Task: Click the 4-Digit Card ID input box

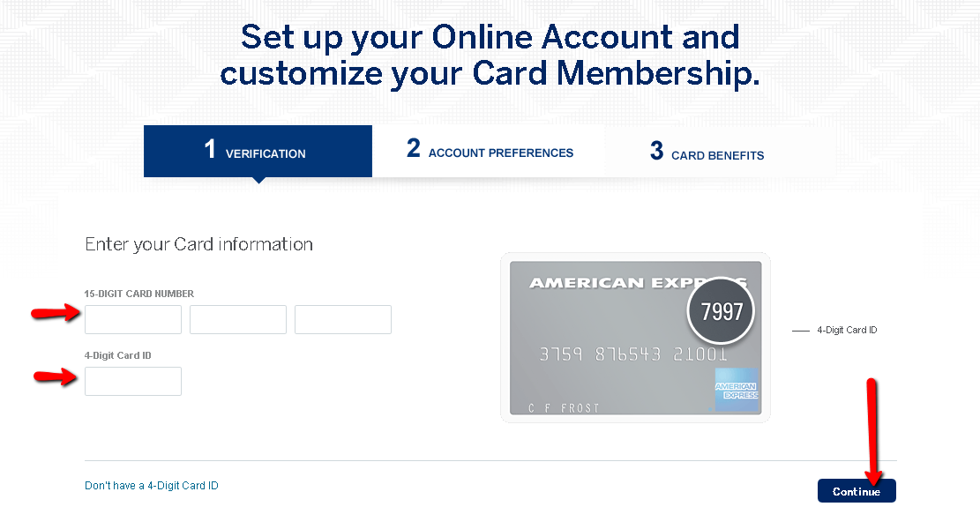Action: [x=132, y=381]
